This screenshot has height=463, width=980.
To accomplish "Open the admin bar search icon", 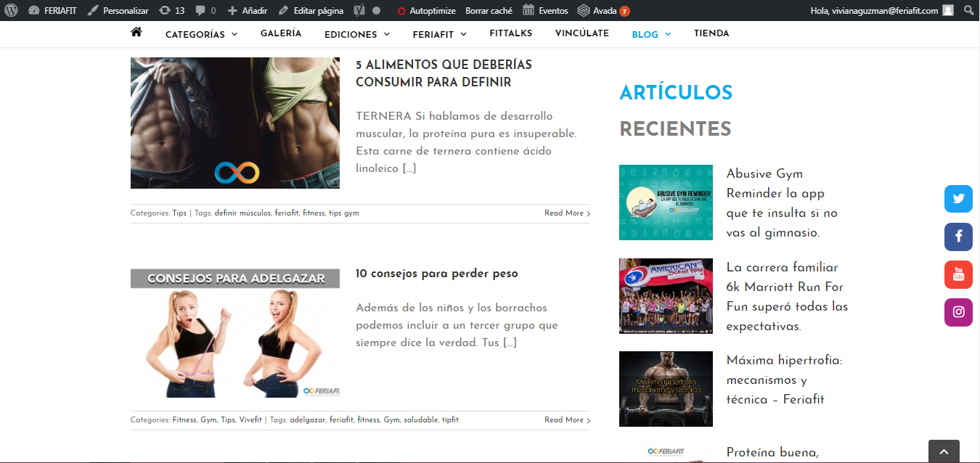I will 968,11.
